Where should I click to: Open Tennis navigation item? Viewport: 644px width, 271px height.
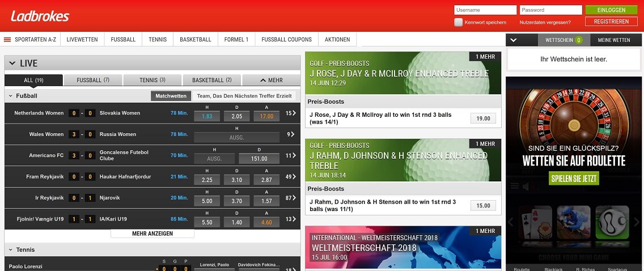[158, 40]
